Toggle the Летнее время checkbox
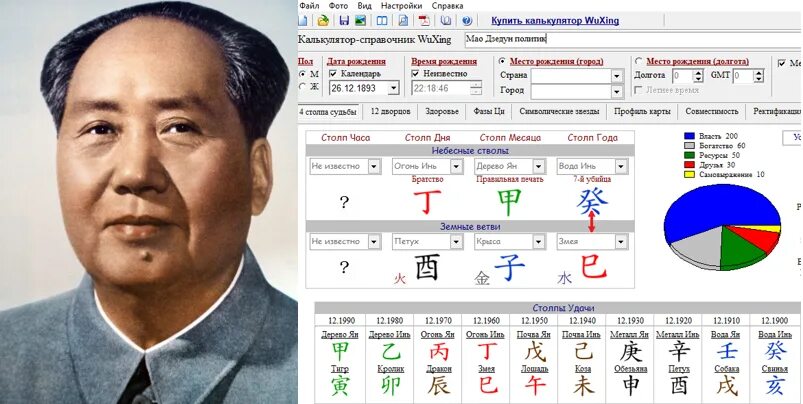 coord(638,90)
